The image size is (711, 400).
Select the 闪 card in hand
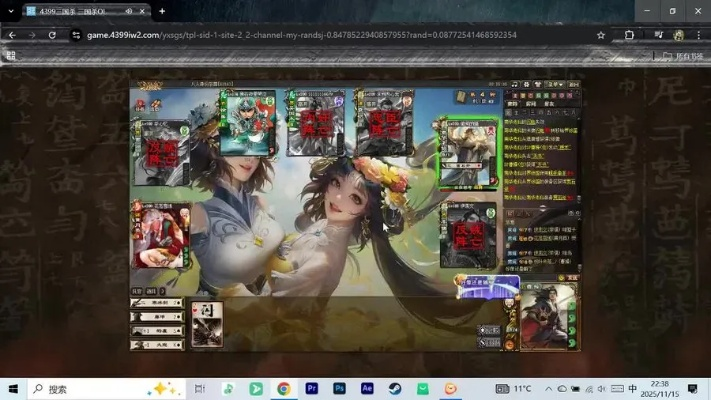pyautogui.click(x=207, y=325)
